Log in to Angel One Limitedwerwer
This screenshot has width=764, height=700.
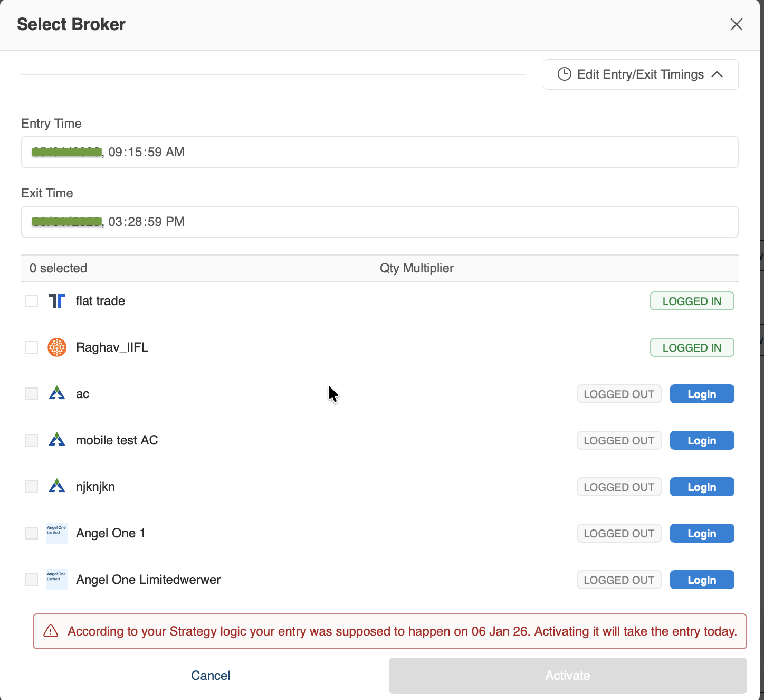[x=701, y=580]
